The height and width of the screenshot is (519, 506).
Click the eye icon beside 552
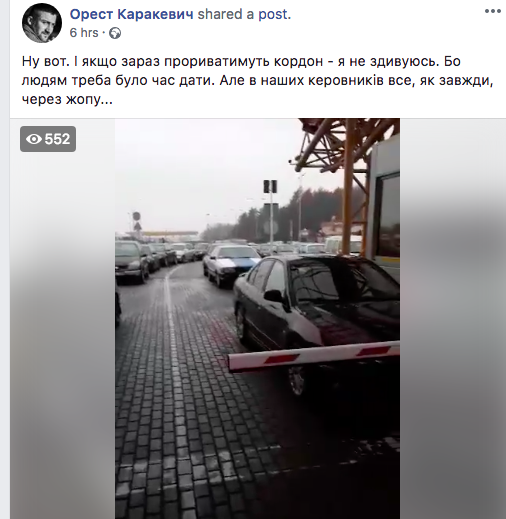[x=34, y=139]
